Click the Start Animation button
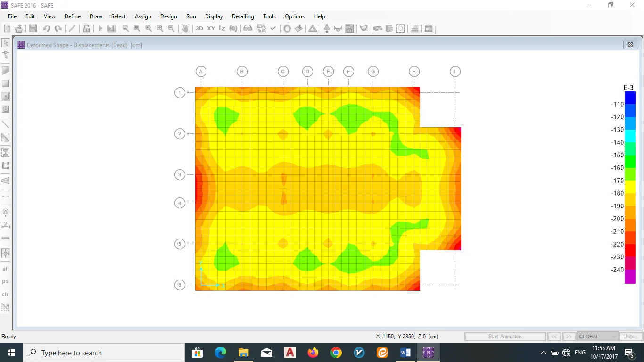Image resolution: width=644 pixels, height=362 pixels. (x=505, y=337)
